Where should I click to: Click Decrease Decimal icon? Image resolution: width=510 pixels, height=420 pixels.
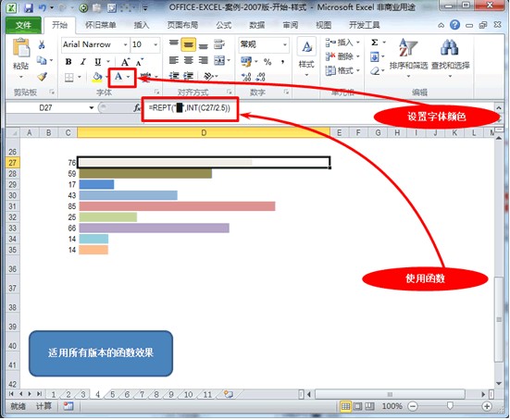[260, 77]
